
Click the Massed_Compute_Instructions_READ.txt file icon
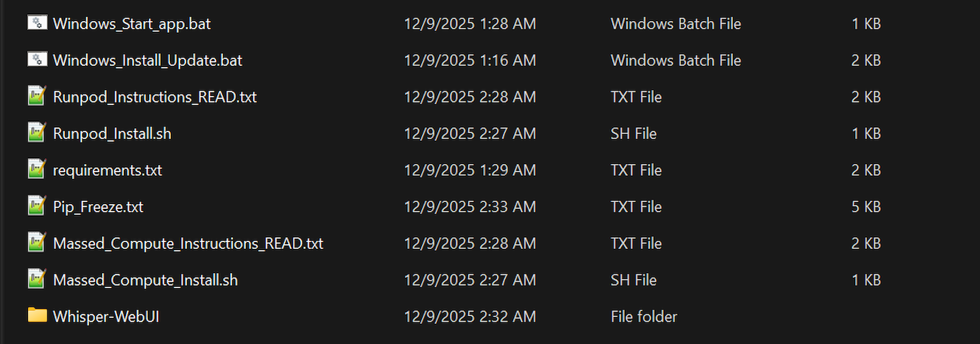[x=37, y=243]
